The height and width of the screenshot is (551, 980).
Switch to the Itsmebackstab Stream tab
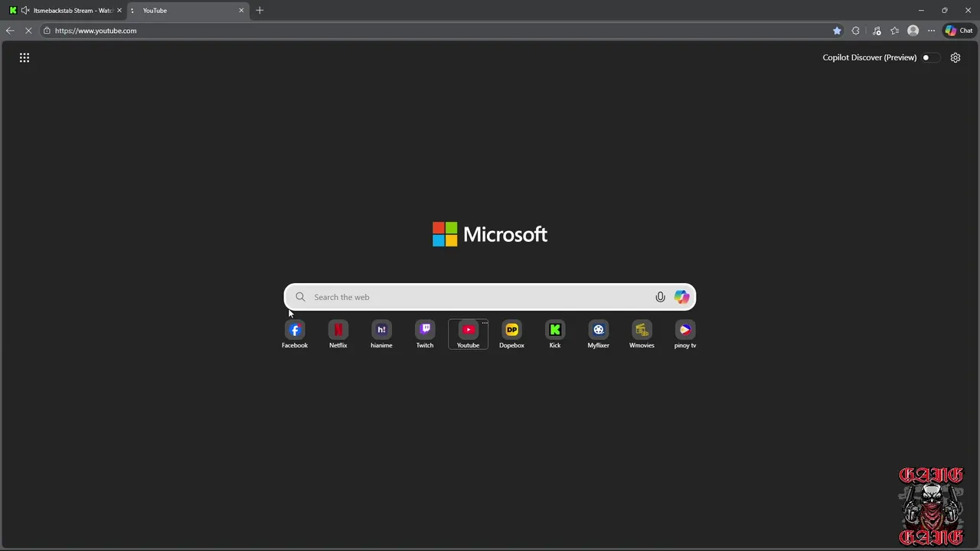66,10
